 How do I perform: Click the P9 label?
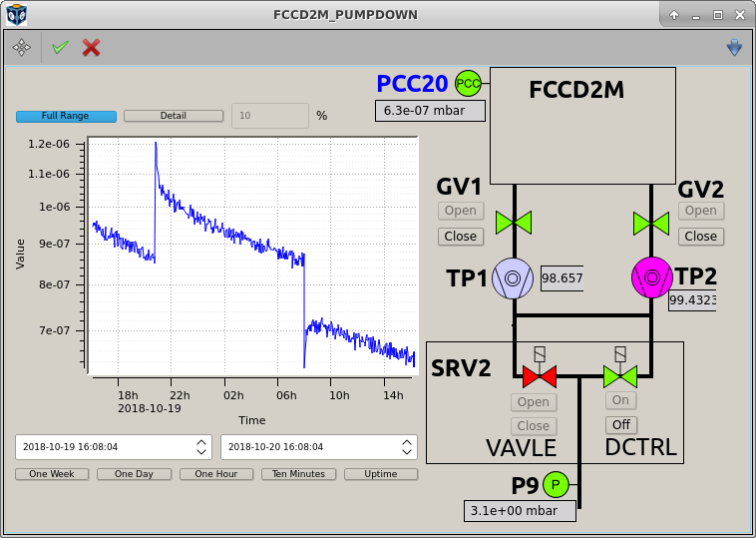point(525,486)
